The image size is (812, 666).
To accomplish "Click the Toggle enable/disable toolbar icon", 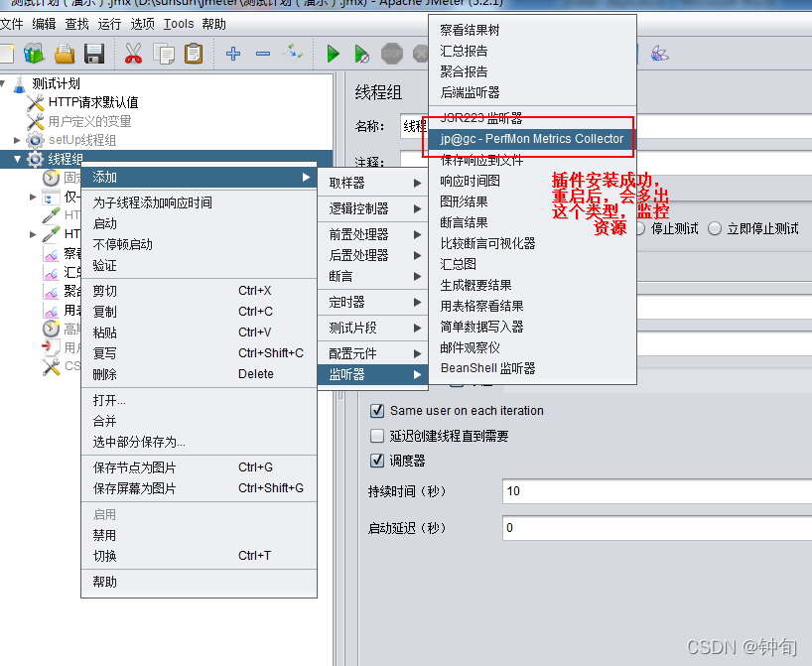I will (293, 54).
